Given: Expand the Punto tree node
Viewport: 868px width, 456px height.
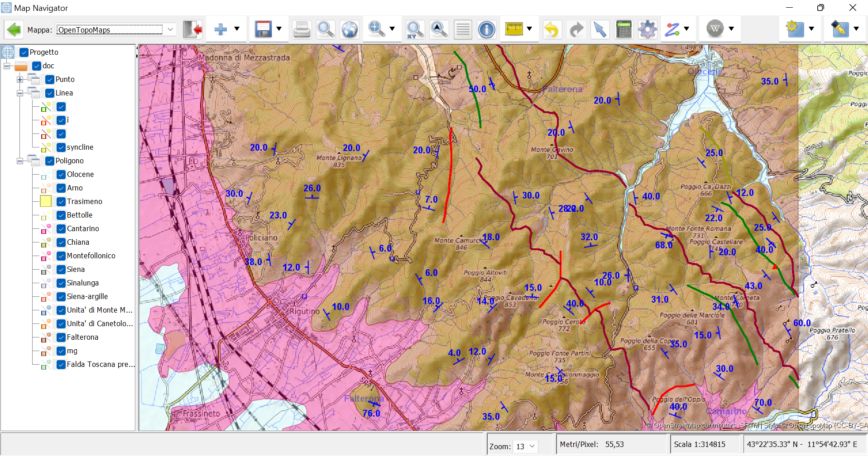Looking at the screenshot, I should tap(20, 80).
